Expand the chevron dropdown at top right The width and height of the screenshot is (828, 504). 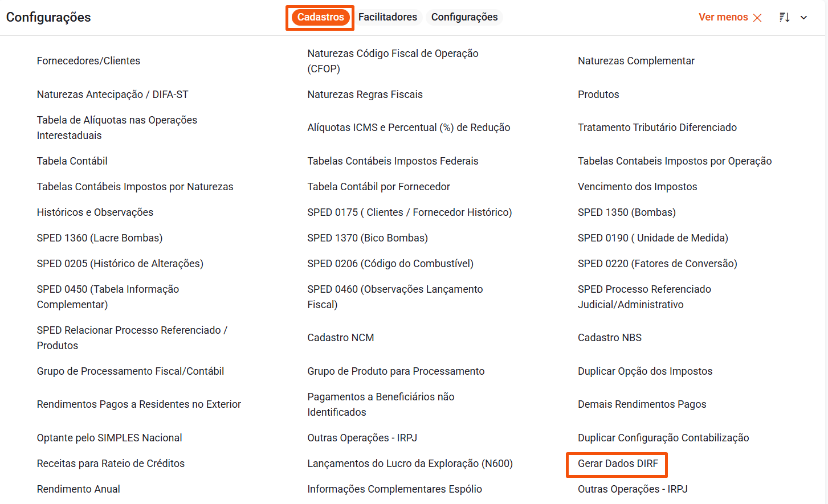pyautogui.click(x=803, y=18)
